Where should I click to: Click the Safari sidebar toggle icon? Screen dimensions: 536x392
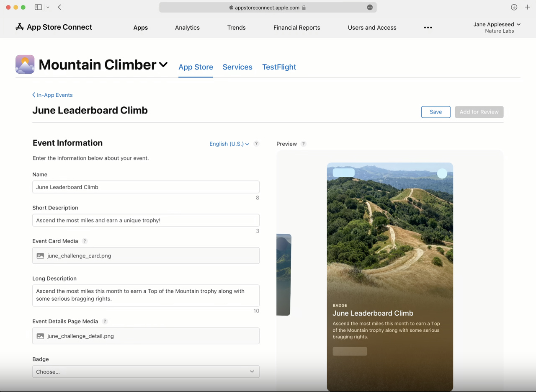38,7
